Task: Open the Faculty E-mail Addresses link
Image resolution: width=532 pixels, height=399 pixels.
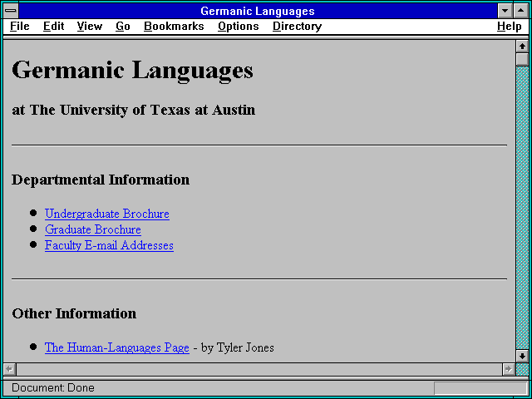Action: (109, 245)
